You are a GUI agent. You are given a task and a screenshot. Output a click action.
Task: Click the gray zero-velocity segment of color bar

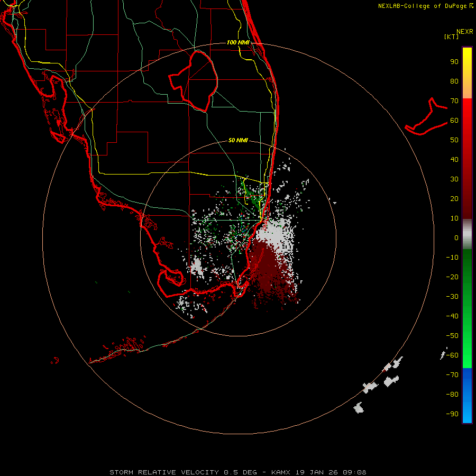pyautogui.click(x=467, y=234)
